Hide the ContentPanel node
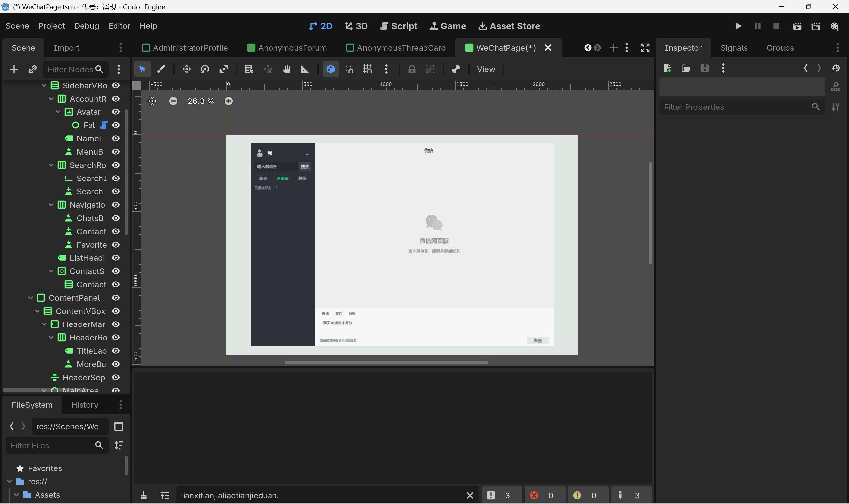Screen dimensions: 849x504 click(116, 298)
